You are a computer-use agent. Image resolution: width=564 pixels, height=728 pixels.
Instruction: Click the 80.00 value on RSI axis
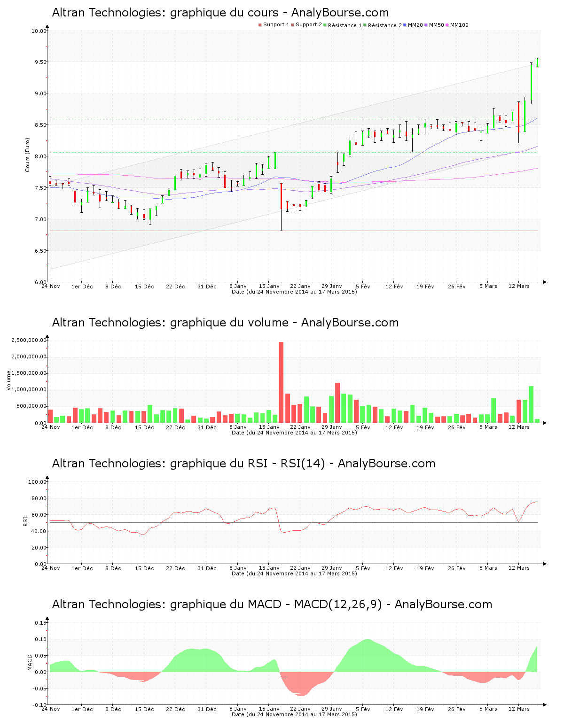39,498
